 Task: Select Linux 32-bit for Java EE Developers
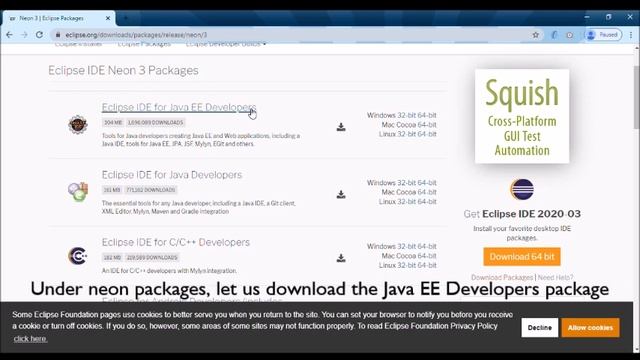[x=406, y=134]
